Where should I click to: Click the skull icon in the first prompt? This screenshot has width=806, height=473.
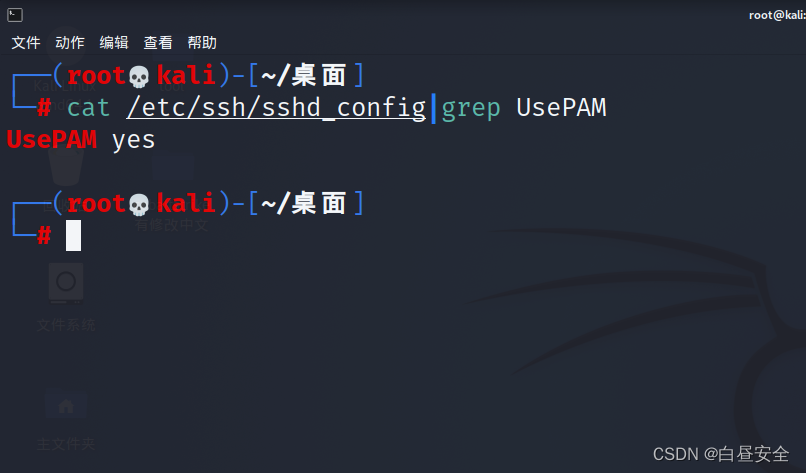point(139,77)
